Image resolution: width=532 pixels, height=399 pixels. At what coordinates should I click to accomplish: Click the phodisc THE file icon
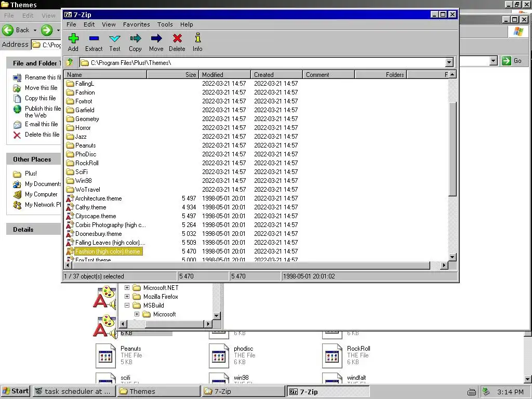(x=219, y=355)
